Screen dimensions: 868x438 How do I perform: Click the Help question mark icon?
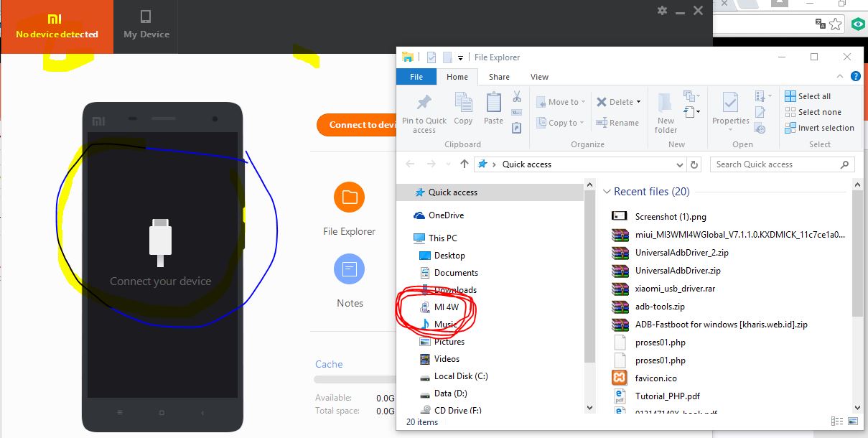[x=855, y=76]
